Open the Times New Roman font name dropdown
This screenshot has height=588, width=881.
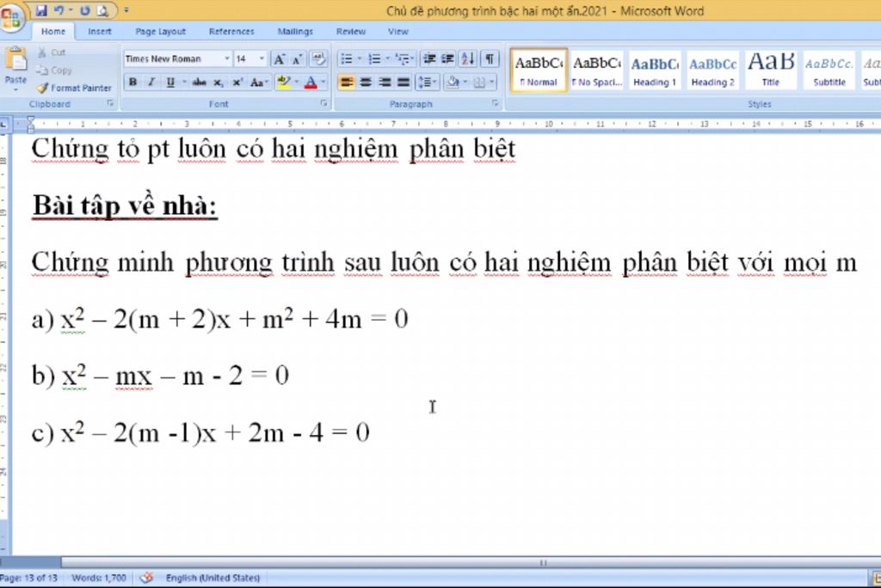(227, 59)
